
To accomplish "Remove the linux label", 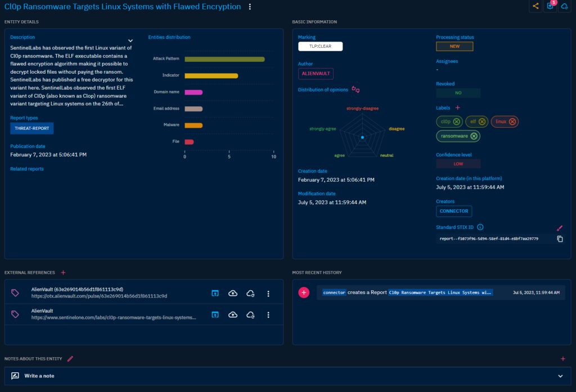I will click(512, 121).
